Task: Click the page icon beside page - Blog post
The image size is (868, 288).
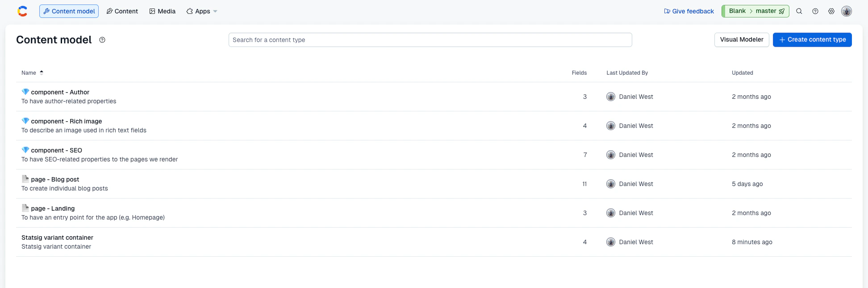Action: [25, 179]
